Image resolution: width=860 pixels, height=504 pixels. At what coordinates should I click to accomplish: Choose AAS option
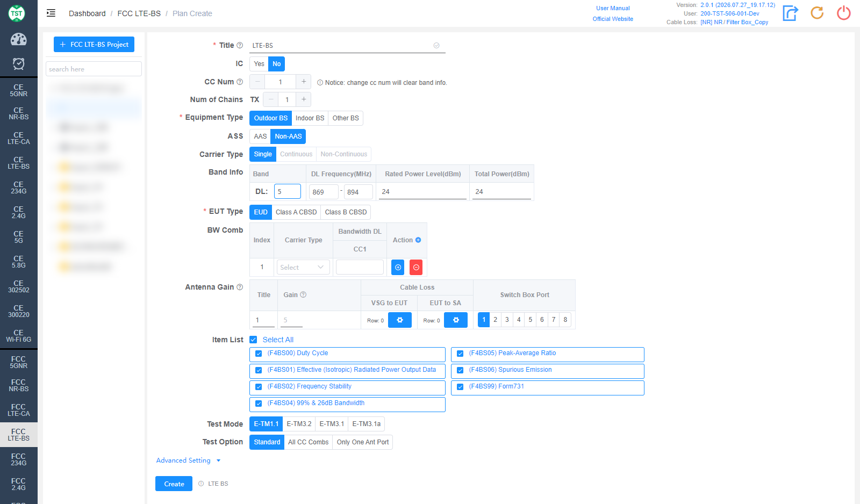coord(260,136)
